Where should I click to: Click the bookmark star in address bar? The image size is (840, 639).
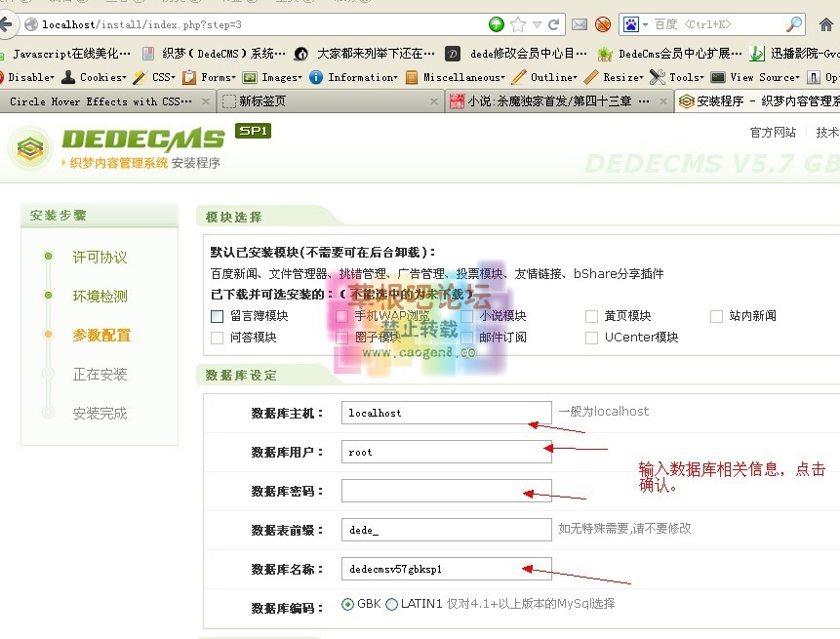click(518, 24)
